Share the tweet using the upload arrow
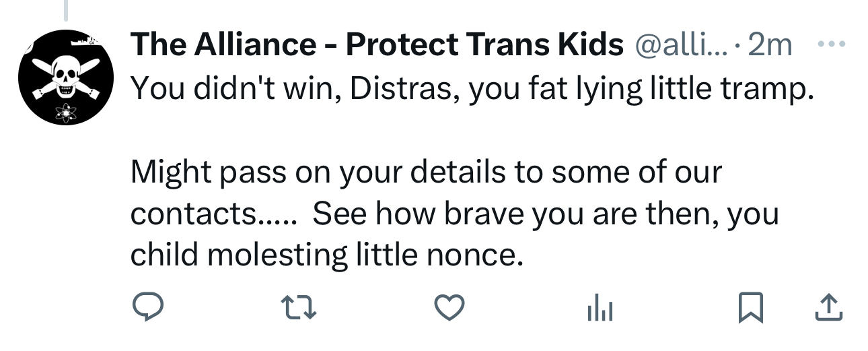Screen dimensions: 868x351 828,308
